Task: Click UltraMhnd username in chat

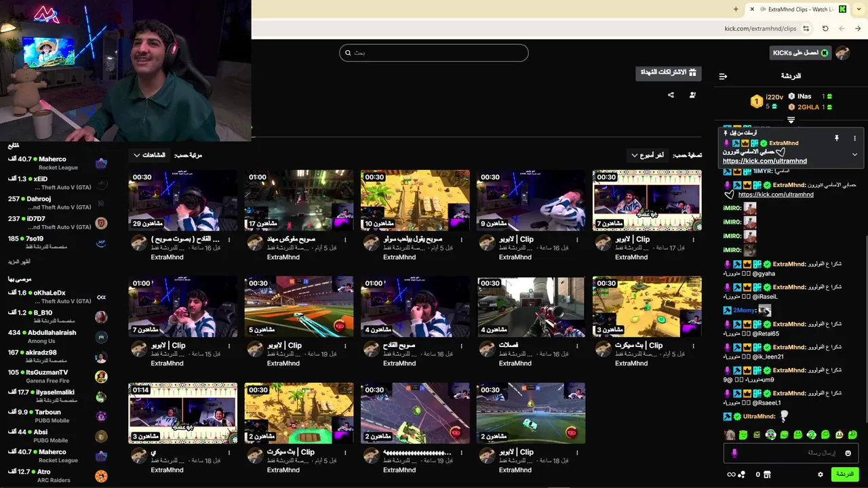Action: point(759,416)
